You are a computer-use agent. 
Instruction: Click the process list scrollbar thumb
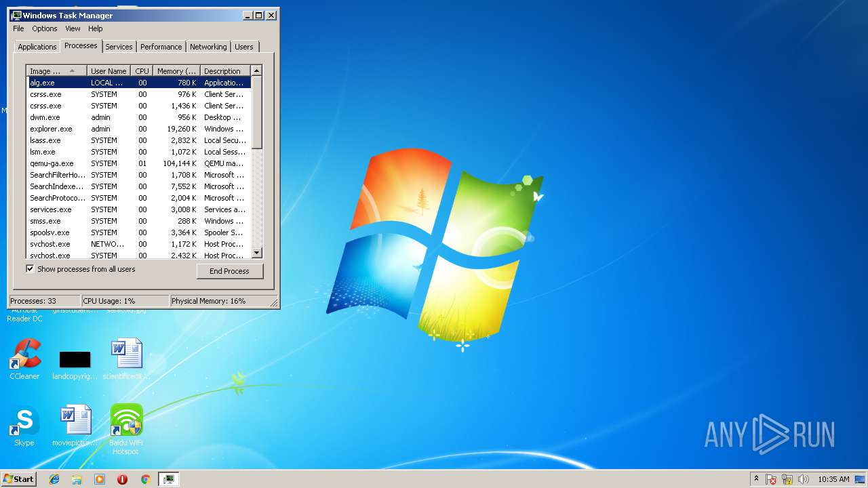click(x=256, y=113)
